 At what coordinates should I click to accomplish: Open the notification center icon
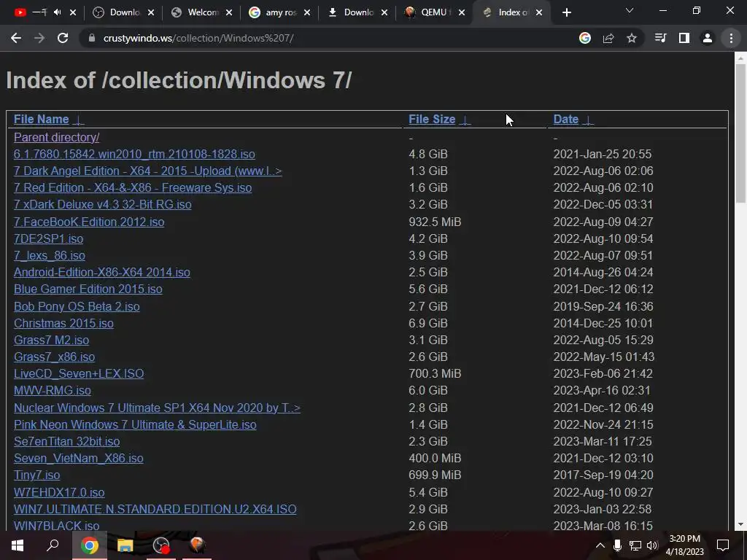click(x=723, y=545)
